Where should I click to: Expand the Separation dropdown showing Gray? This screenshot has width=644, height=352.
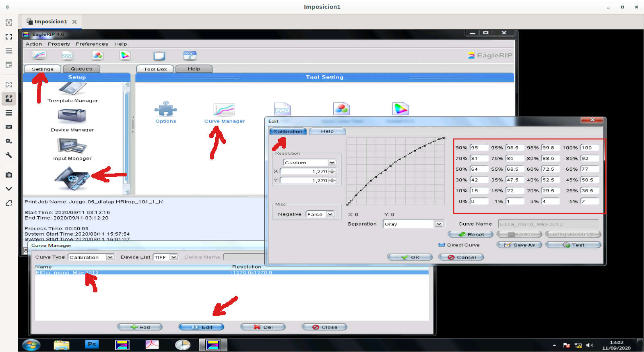(439, 224)
